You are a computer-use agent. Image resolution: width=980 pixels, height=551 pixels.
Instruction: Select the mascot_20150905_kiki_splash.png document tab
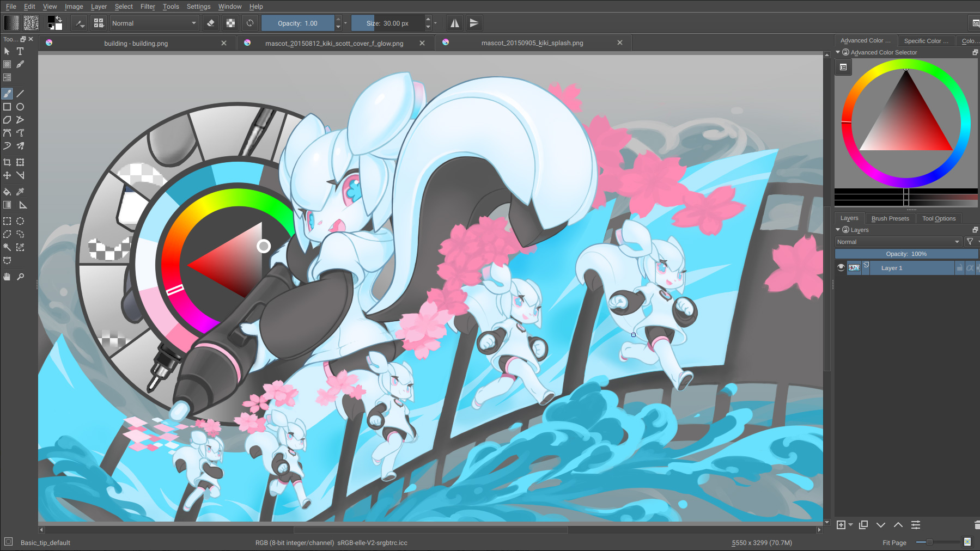pos(532,42)
